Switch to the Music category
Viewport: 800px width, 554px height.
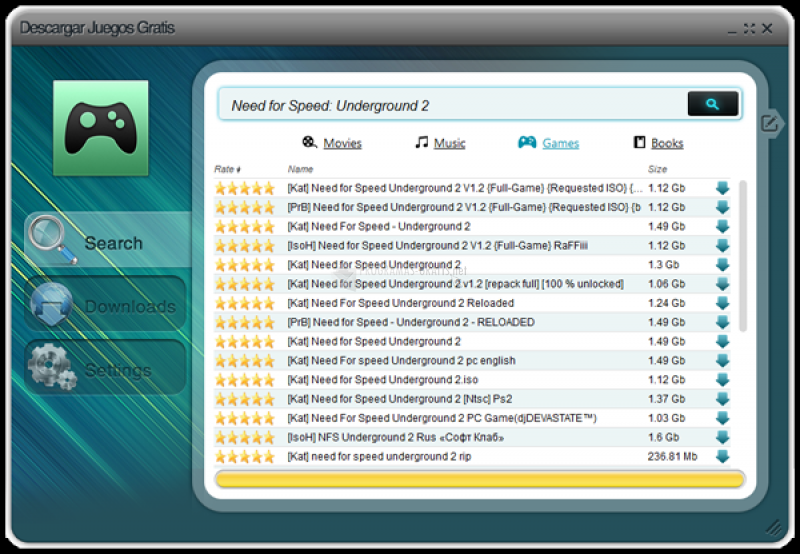click(440, 143)
